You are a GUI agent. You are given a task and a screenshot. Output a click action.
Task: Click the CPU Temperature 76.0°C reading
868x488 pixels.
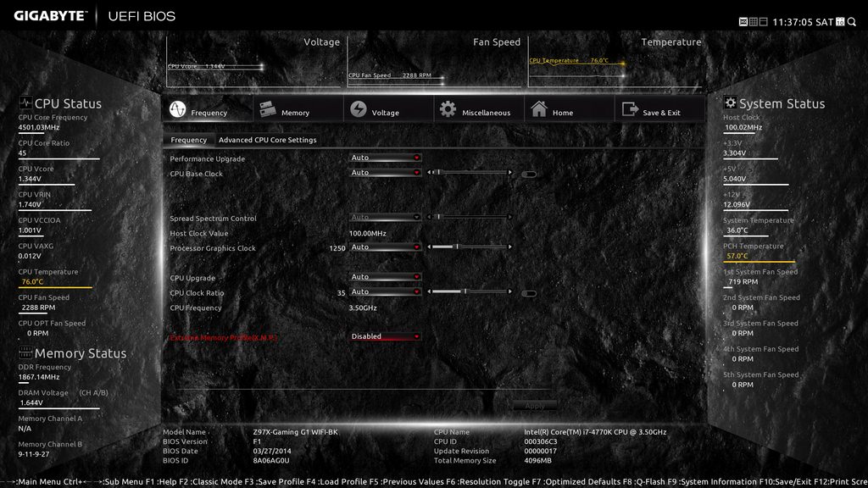click(x=32, y=281)
